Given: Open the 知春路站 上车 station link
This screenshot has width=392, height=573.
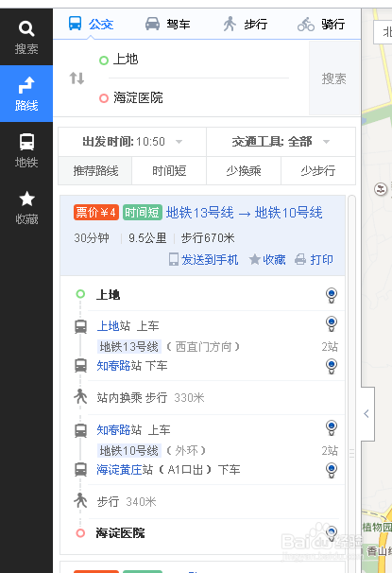Looking at the screenshot, I should pyautogui.click(x=113, y=429).
